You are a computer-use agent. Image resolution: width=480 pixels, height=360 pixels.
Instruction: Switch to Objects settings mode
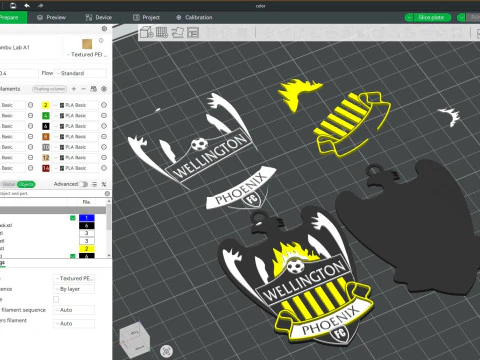[x=26, y=184]
